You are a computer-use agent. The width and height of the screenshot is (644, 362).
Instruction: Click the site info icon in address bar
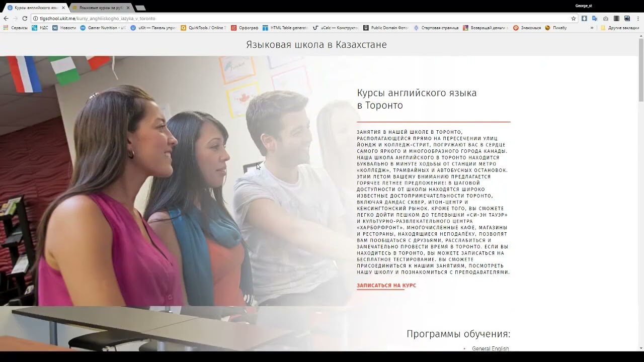(36, 18)
